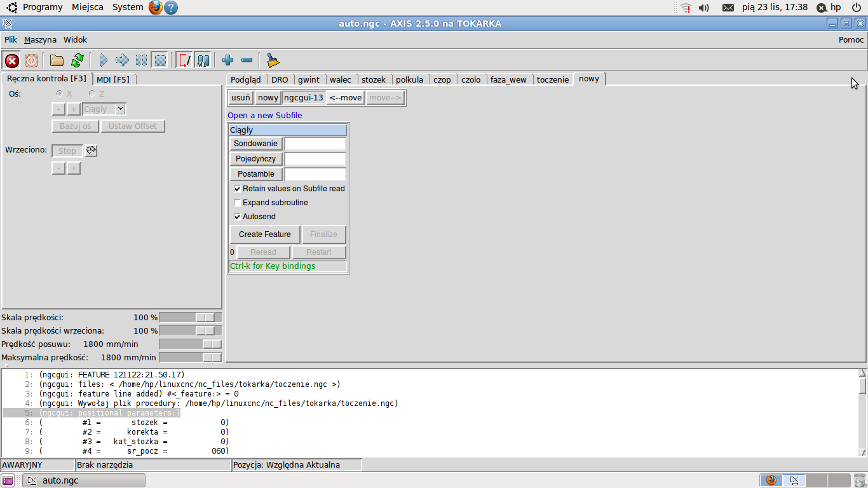Open the Pomoc menu

coord(851,39)
